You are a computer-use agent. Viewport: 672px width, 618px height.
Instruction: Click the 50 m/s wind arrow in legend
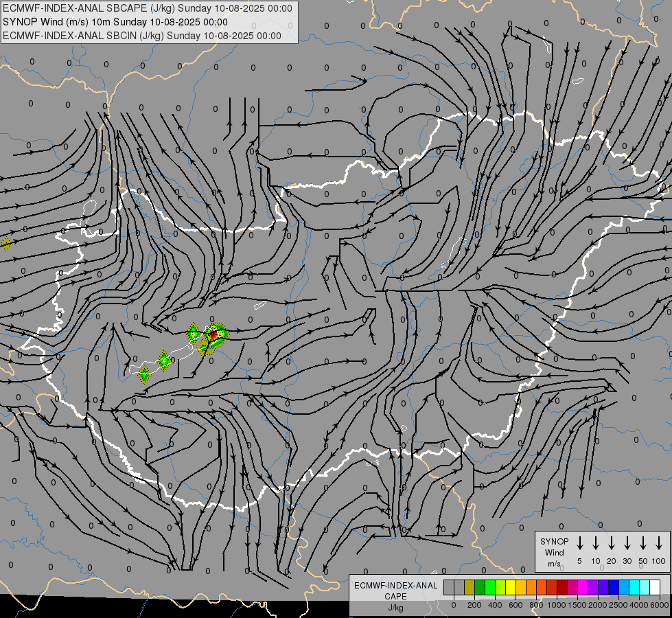(x=643, y=542)
